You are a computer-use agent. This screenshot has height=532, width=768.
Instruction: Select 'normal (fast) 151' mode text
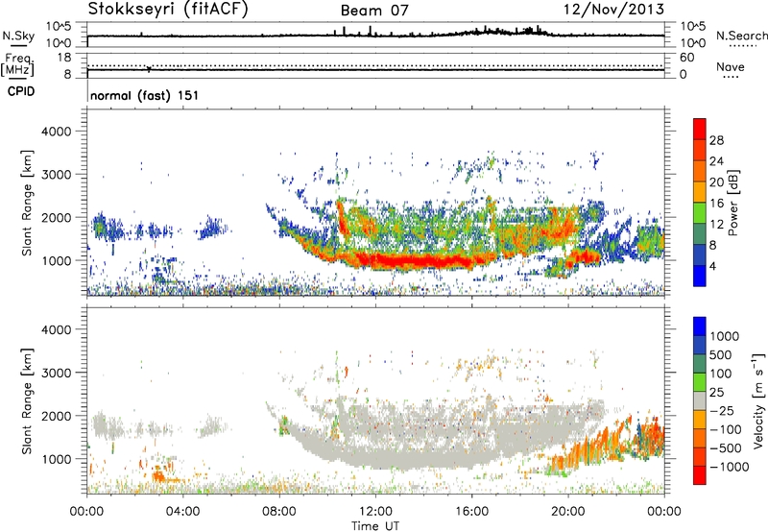145,95
